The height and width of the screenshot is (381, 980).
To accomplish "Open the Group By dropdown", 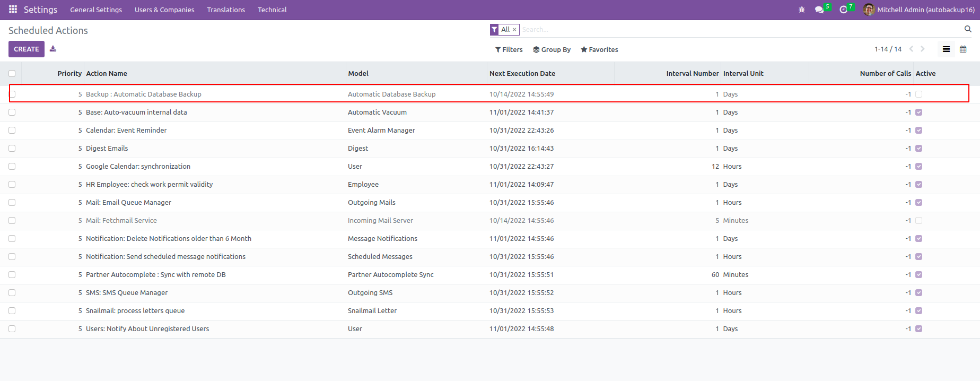I will tap(552, 49).
